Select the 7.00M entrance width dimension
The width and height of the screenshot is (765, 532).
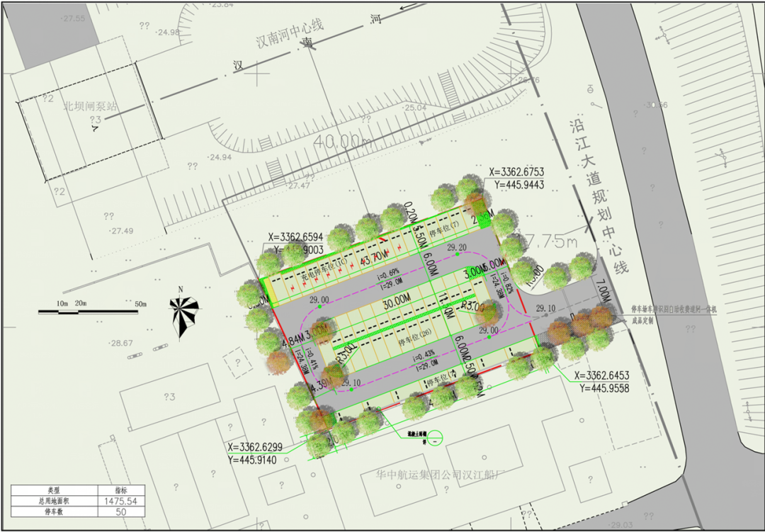603,290
